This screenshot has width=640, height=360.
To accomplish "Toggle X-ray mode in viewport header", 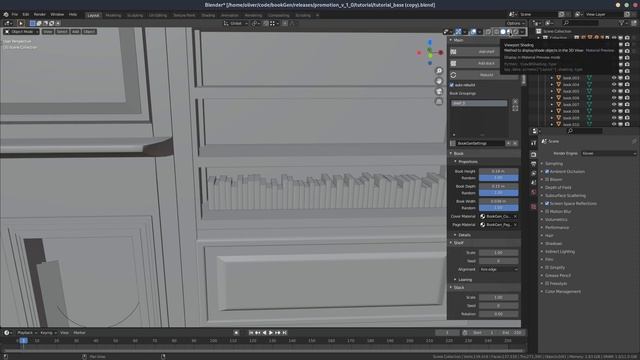I will click(x=488, y=31).
